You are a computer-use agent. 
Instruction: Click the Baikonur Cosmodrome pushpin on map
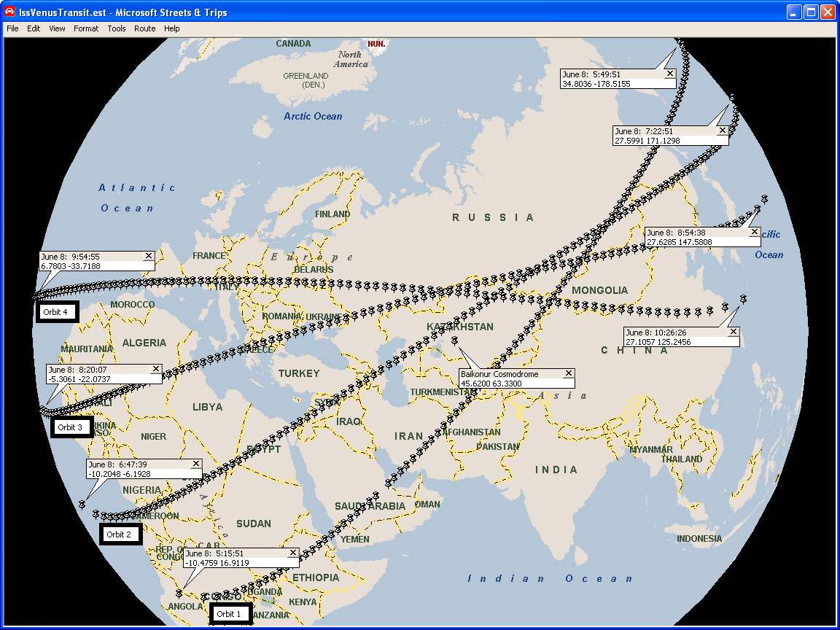454,341
